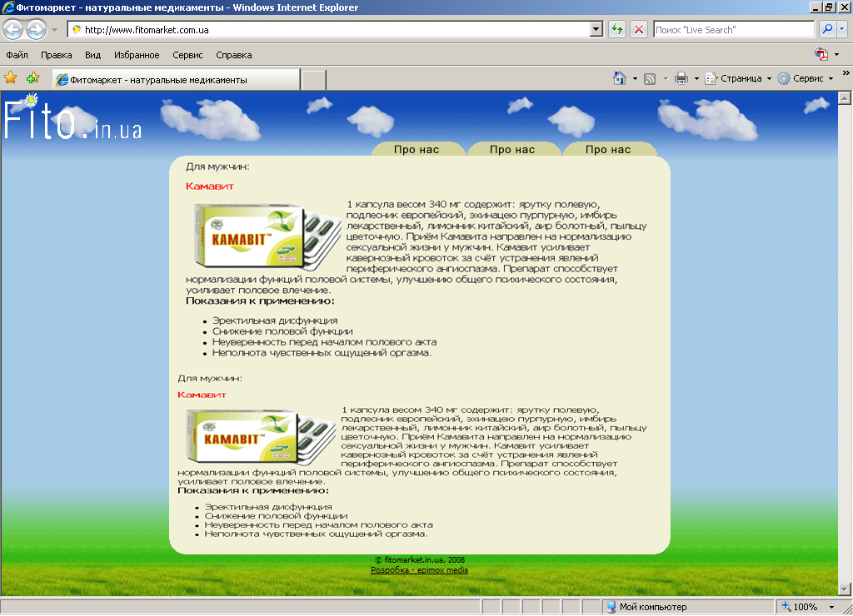The height and width of the screenshot is (616, 853).
Task: Click the Fito.in.ua site logo
Action: point(72,117)
